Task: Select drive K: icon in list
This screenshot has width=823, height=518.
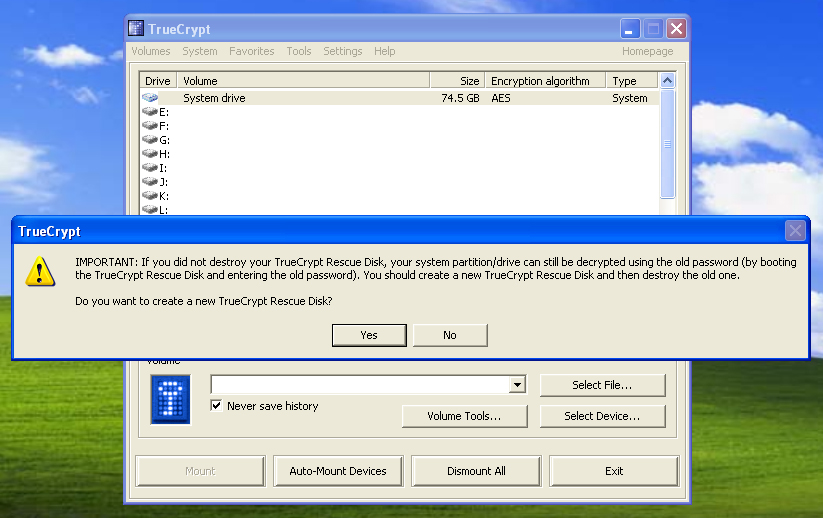Action: 150,195
